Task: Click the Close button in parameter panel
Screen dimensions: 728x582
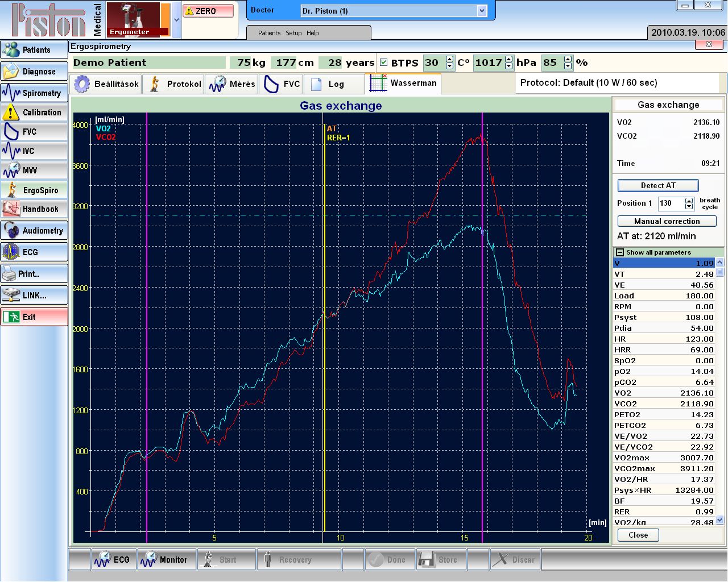Action: (638, 535)
